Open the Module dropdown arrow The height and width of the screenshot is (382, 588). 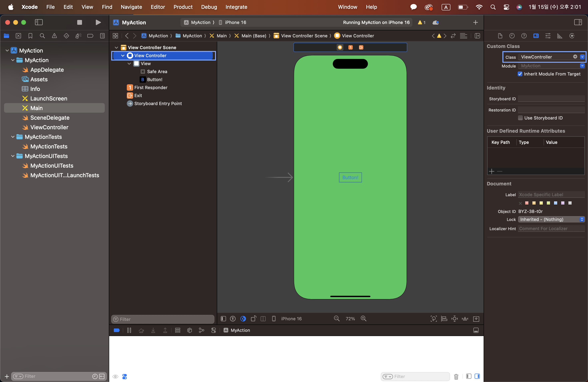(x=582, y=66)
